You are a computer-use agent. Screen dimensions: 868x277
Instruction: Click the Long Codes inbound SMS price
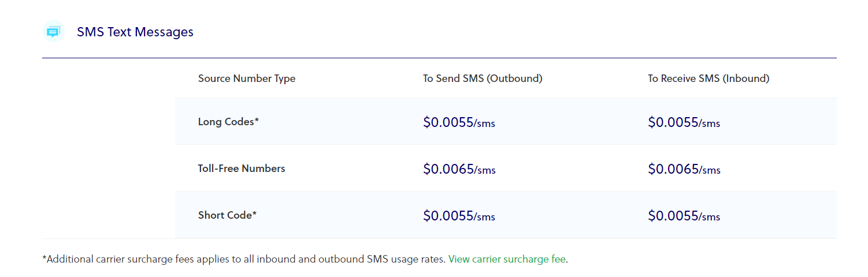684,122
